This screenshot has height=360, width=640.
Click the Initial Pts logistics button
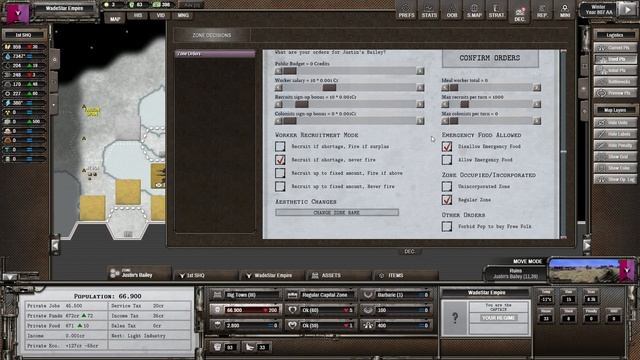[x=615, y=71]
